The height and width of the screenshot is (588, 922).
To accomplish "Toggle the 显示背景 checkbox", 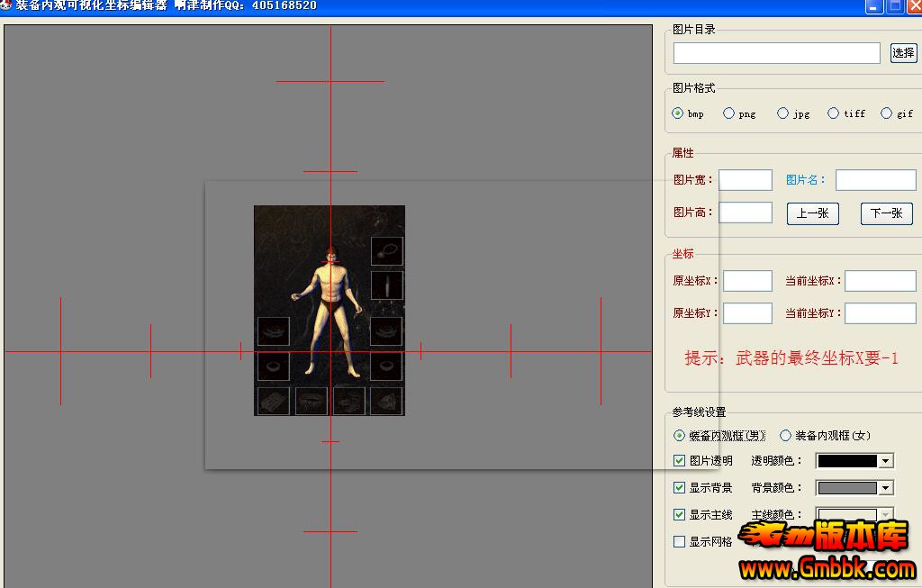I will pos(680,488).
